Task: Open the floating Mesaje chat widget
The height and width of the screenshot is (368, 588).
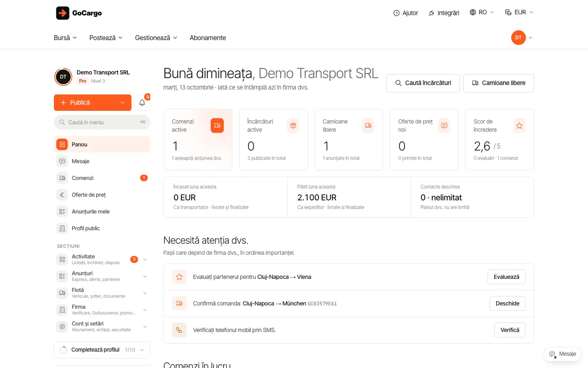Action: pyautogui.click(x=562, y=354)
